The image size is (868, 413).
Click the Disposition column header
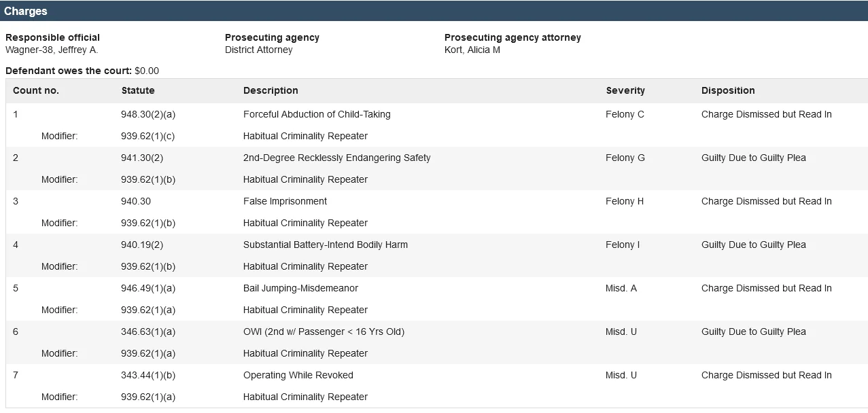[728, 90]
